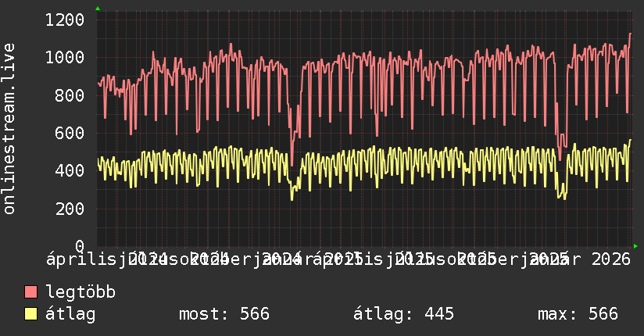Click the onlinestream.live vertical axis title

pyautogui.click(x=9, y=129)
